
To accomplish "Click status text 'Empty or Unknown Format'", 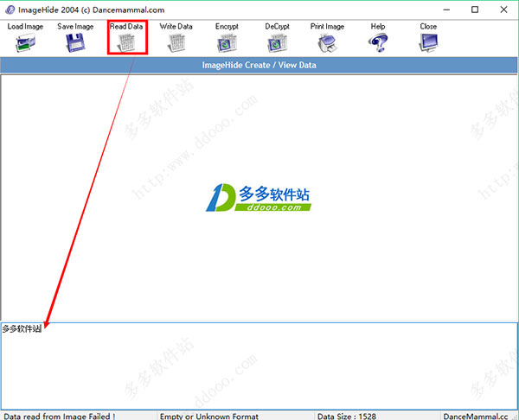I will coord(209,416).
